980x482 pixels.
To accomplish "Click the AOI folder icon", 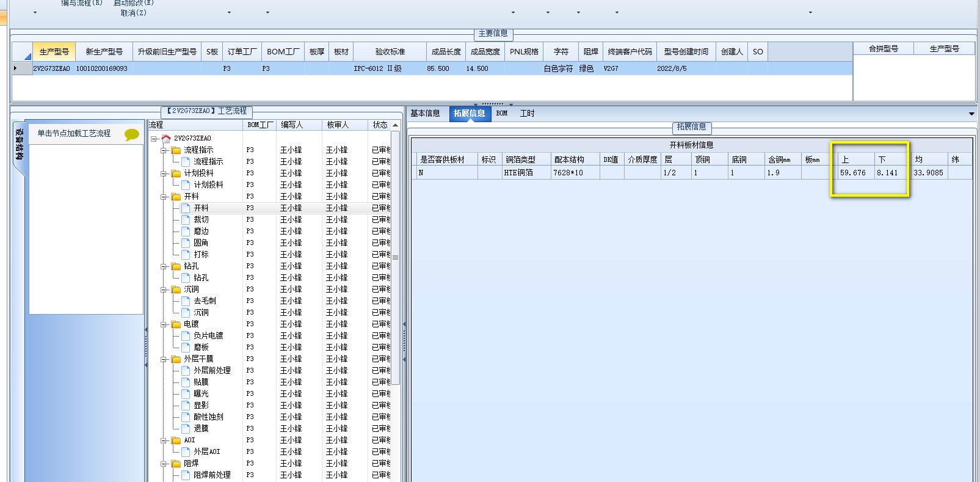I will tap(176, 440).
